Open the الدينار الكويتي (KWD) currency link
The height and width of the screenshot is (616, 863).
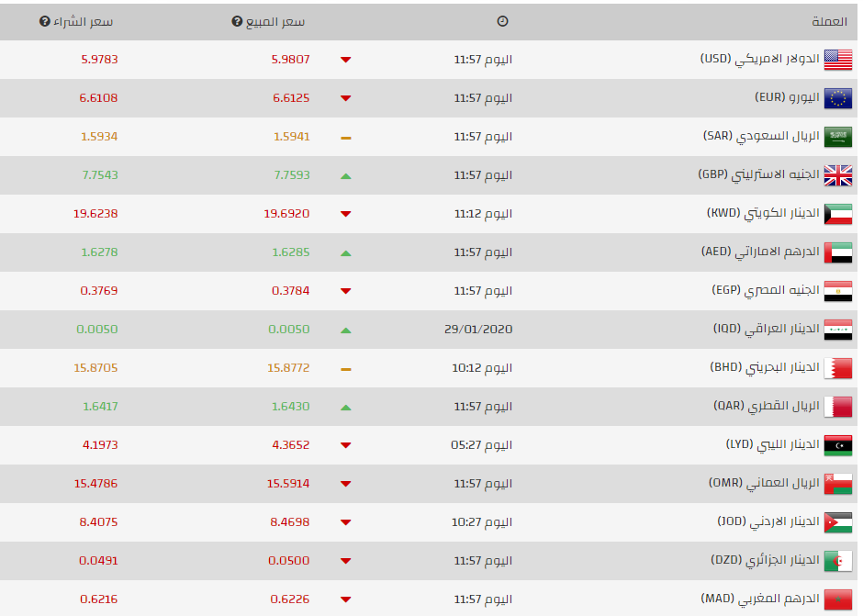[763, 213]
